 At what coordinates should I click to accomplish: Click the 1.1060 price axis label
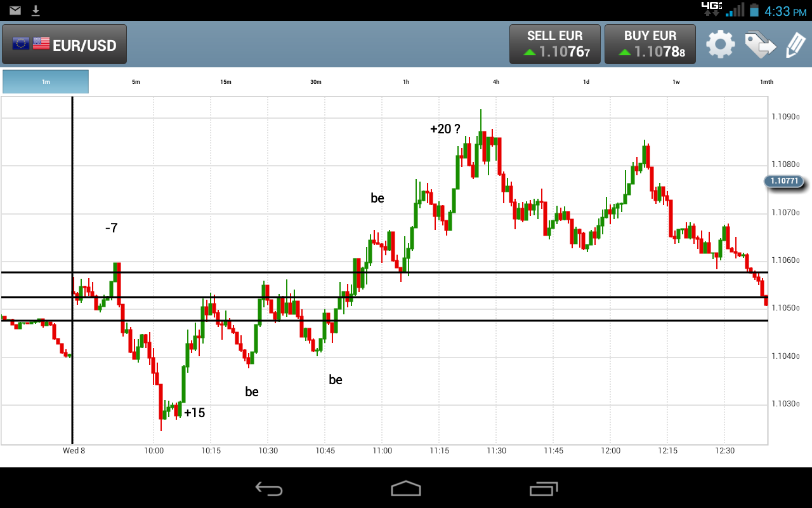click(785, 260)
